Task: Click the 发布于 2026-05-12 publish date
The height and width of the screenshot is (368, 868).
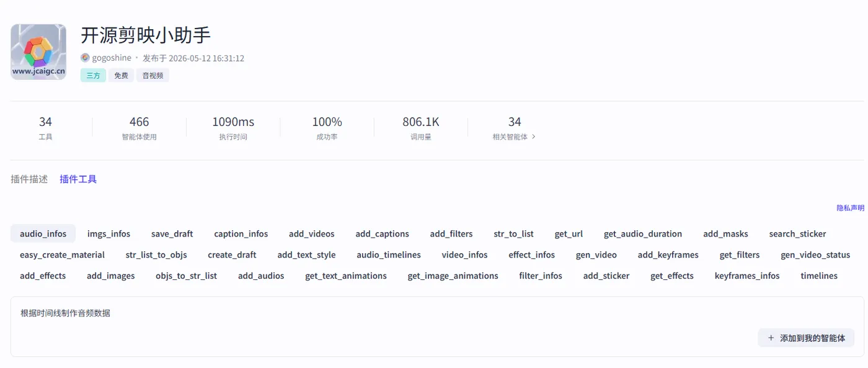Action: pyautogui.click(x=193, y=58)
